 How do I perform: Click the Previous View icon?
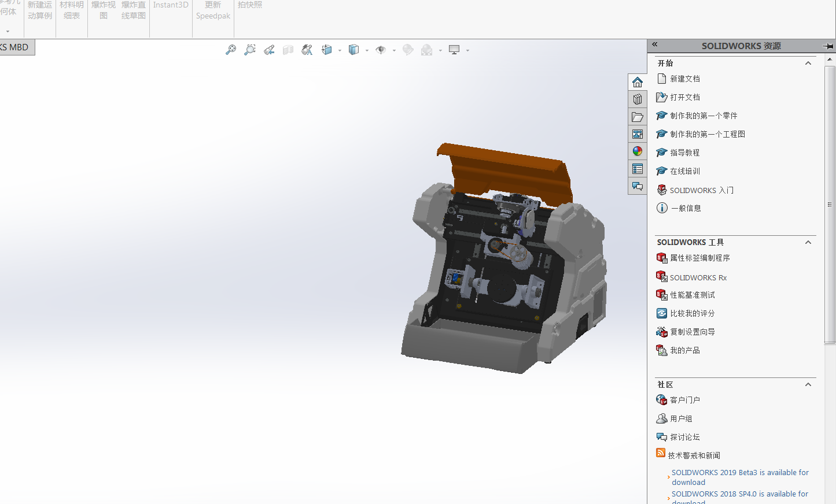[269, 50]
